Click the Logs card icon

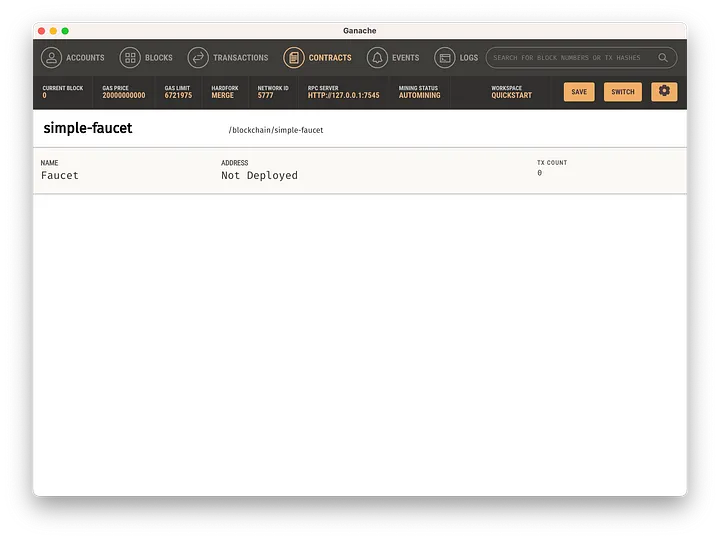pyautogui.click(x=445, y=58)
